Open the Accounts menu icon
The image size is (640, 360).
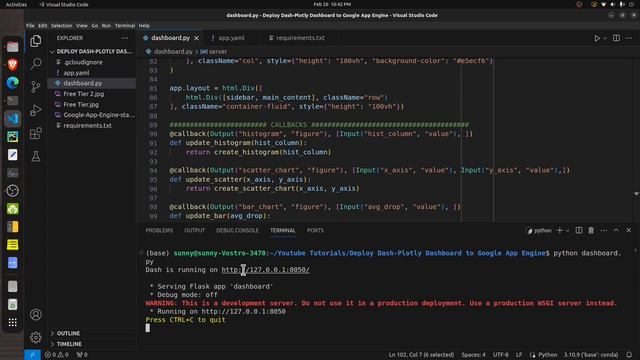(x=36, y=315)
